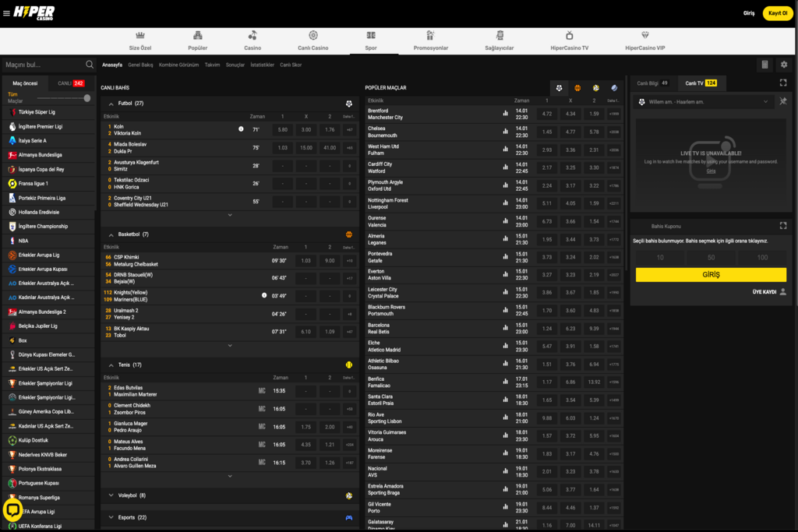Open the hamburger menu next to HiperCasino logo
The width and height of the screenshot is (798, 532).
click(6, 13)
